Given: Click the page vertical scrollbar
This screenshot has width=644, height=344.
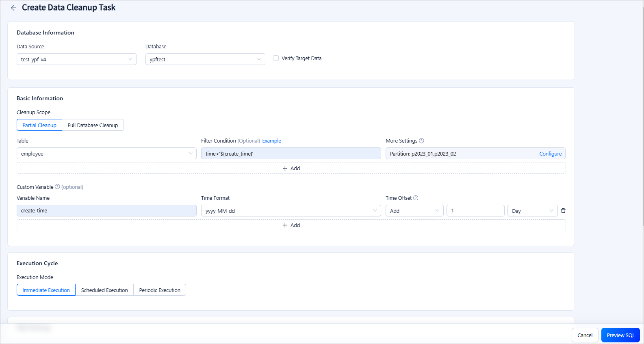Looking at the screenshot, I should point(642,122).
